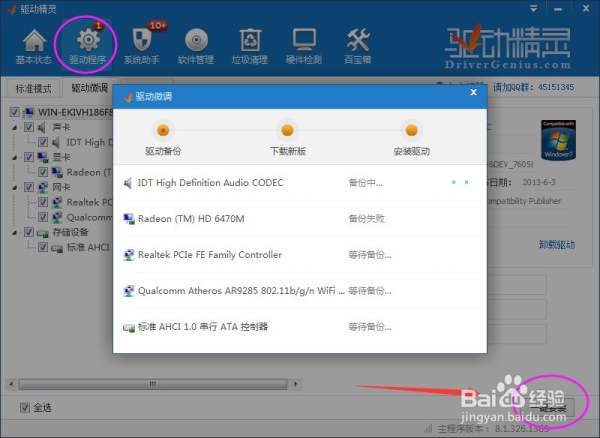
Task: Toggle the IDT High Definition checkbox in tree
Action: point(43,142)
